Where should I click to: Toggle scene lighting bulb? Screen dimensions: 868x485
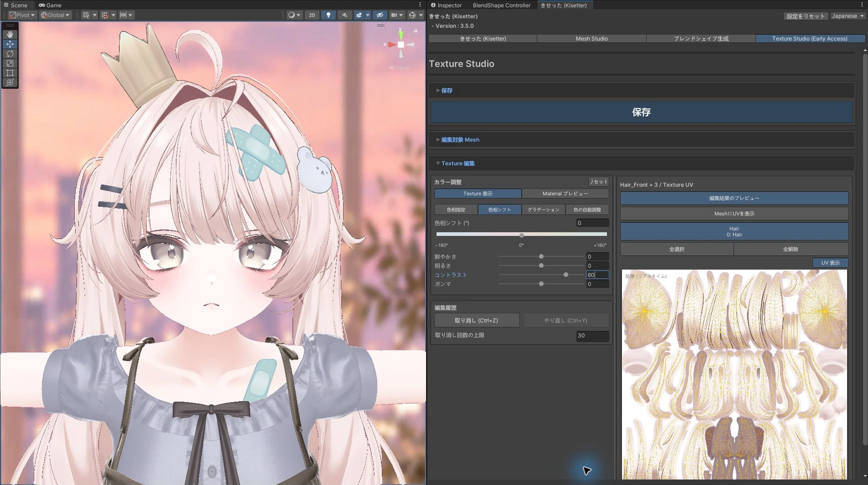coord(328,15)
